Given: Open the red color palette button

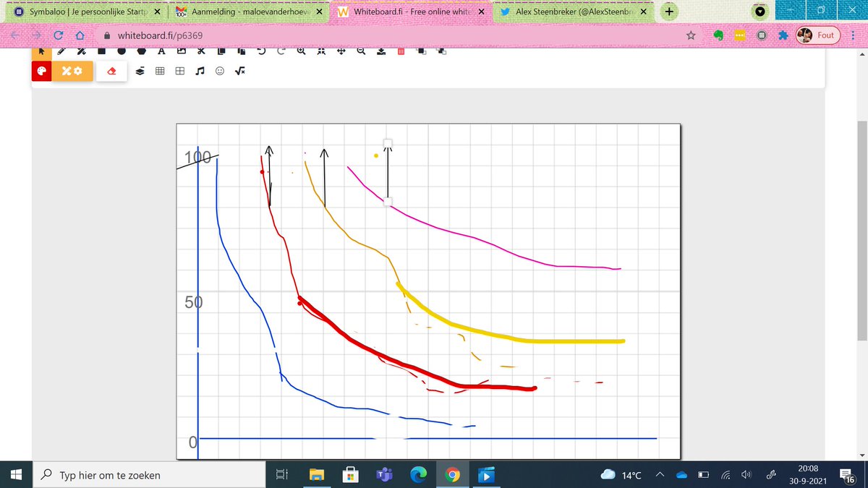Looking at the screenshot, I should [x=41, y=71].
